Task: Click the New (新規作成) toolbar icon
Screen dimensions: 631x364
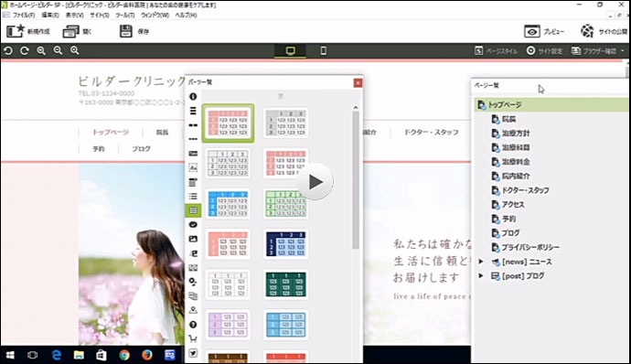Action: tap(16, 31)
